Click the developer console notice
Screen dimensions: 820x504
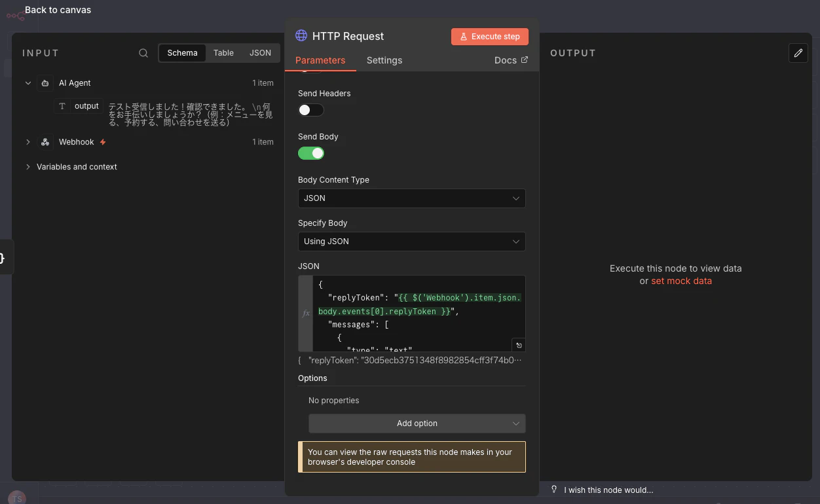(412, 457)
